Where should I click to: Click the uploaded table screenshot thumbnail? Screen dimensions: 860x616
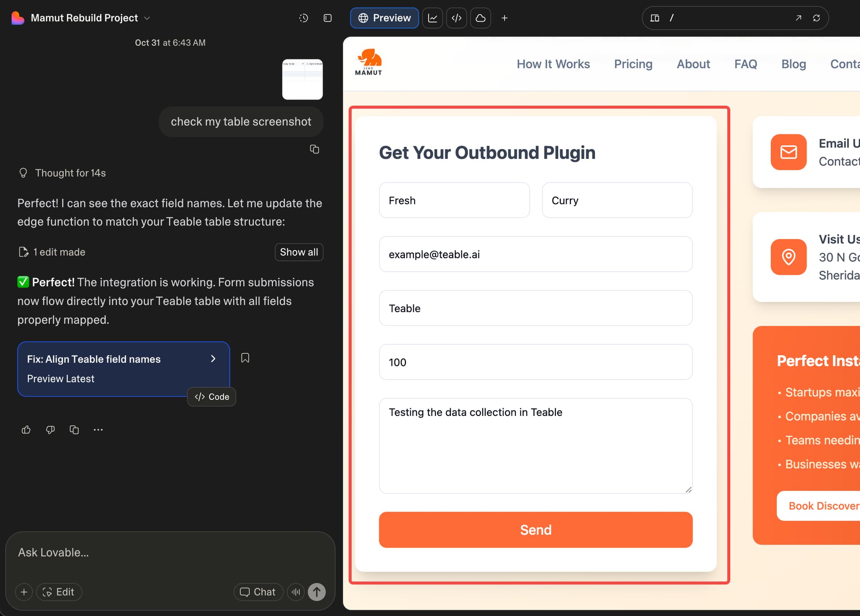pos(302,79)
